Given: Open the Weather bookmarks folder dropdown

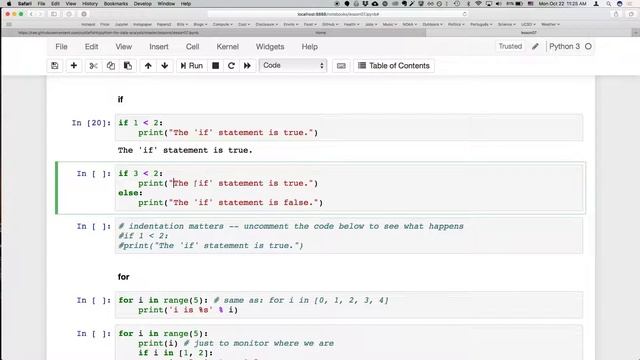Looking at the screenshot, I should coord(550,24).
